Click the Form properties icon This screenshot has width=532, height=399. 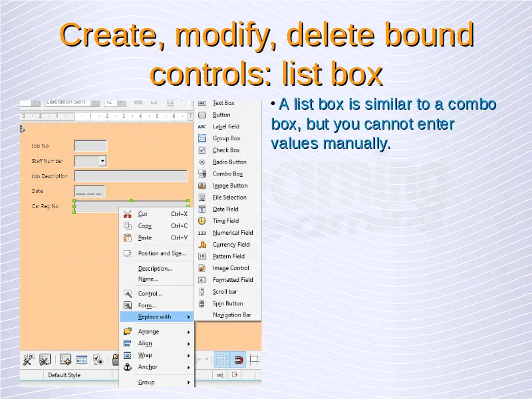click(x=128, y=305)
